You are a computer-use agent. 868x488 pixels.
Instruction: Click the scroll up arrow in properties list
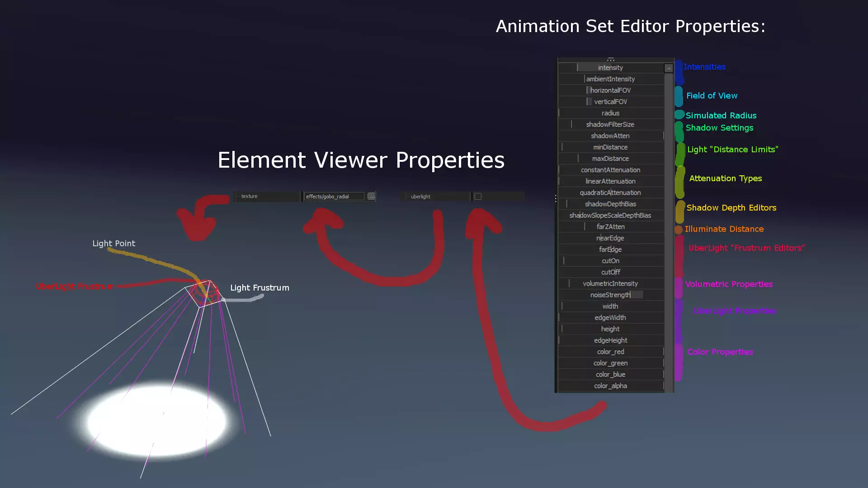pyautogui.click(x=669, y=68)
